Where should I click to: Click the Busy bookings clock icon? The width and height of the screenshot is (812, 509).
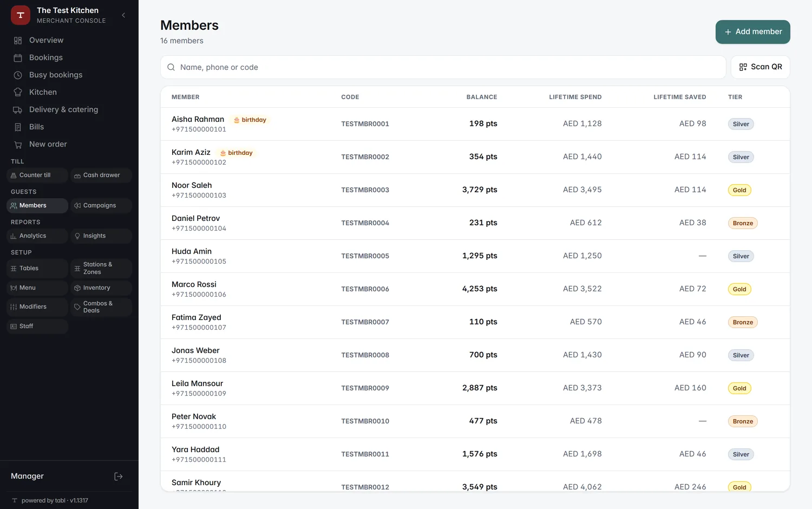coord(18,75)
